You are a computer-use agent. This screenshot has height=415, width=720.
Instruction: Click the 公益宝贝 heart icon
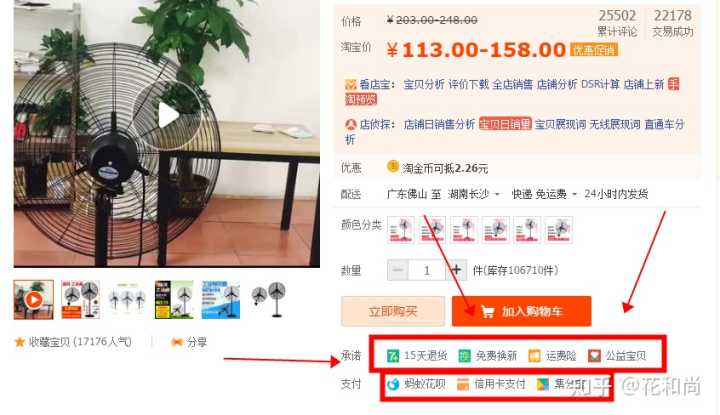click(594, 356)
